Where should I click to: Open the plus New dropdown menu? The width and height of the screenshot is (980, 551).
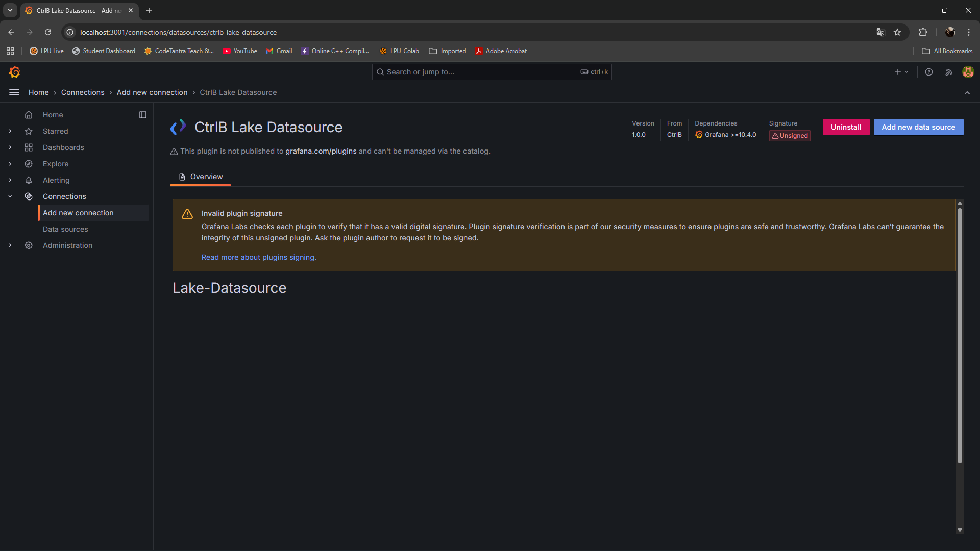tap(901, 72)
